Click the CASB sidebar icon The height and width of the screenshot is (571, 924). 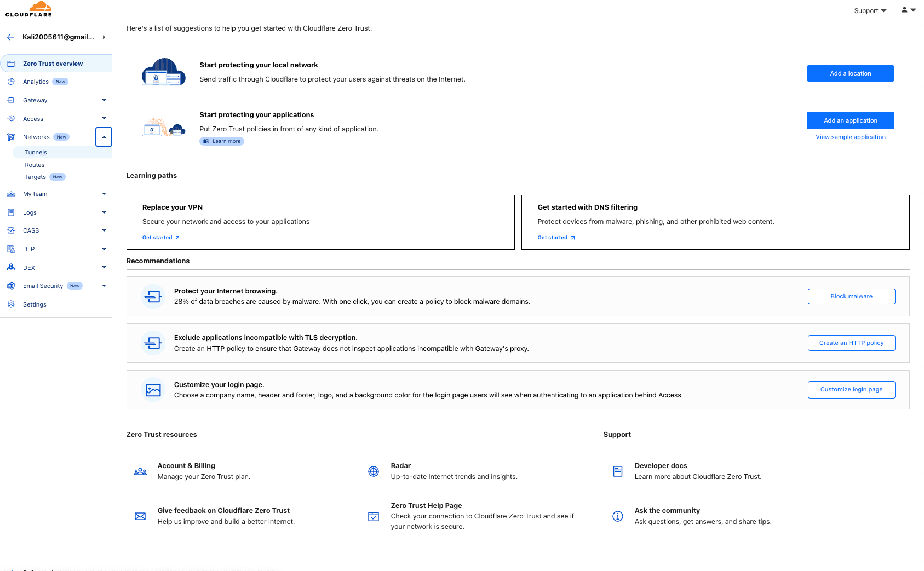[x=11, y=230]
